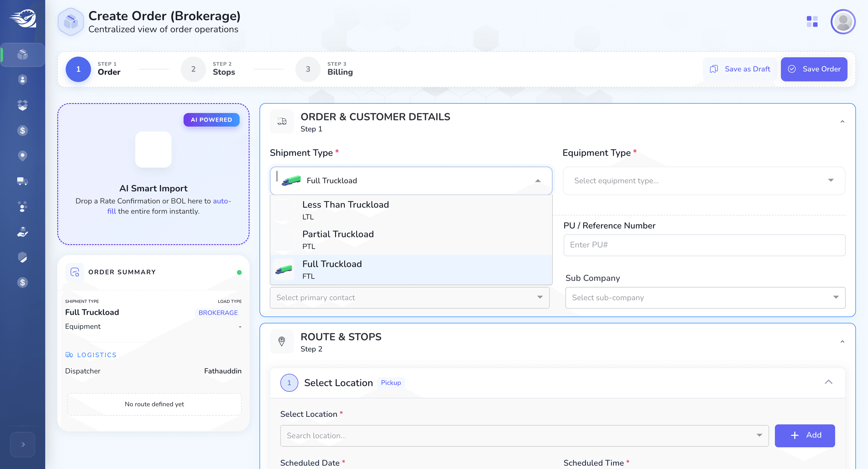This screenshot has height=469, width=868.
Task: Open the user shield sidebar icon
Action: [23, 80]
